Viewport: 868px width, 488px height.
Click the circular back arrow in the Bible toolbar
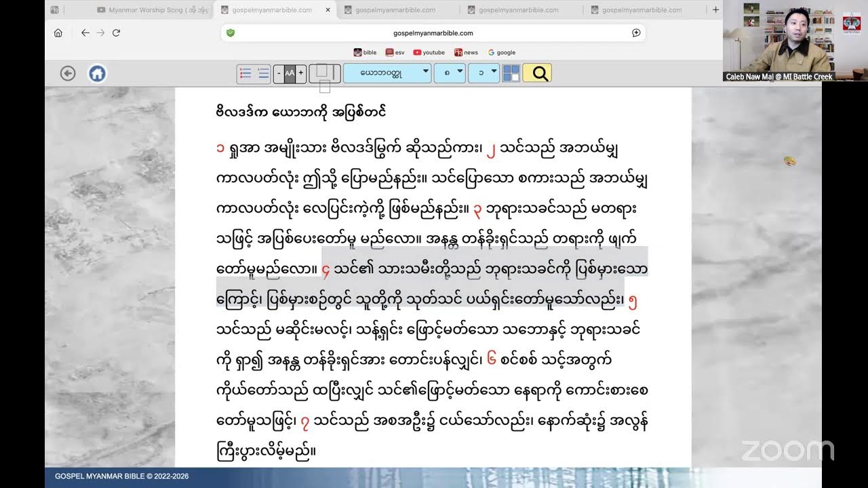click(68, 73)
